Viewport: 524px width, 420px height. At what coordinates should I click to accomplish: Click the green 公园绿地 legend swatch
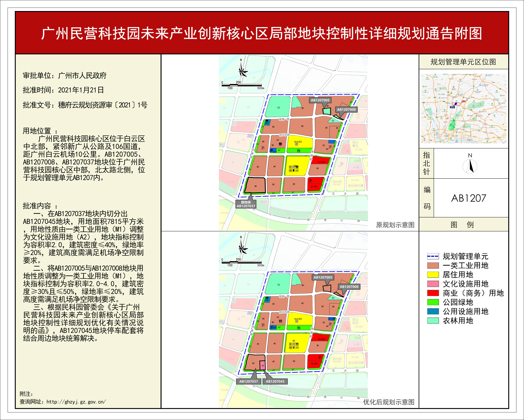tap(433, 302)
